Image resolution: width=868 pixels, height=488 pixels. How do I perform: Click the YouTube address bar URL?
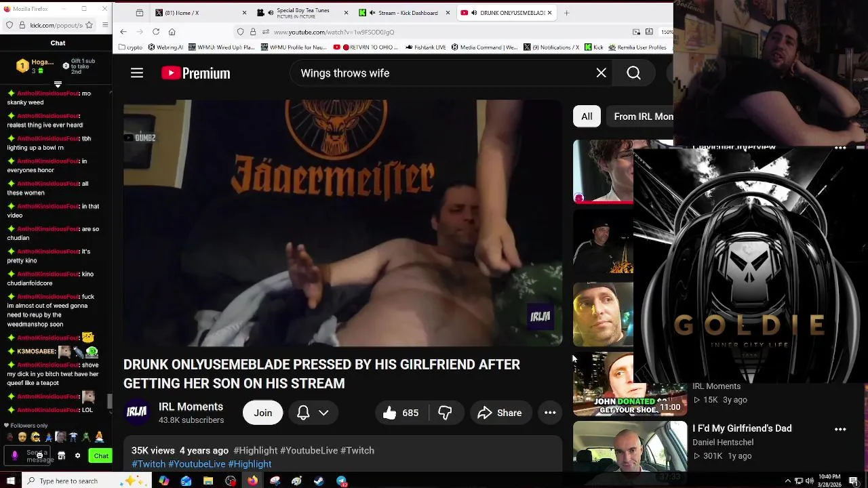(x=334, y=32)
